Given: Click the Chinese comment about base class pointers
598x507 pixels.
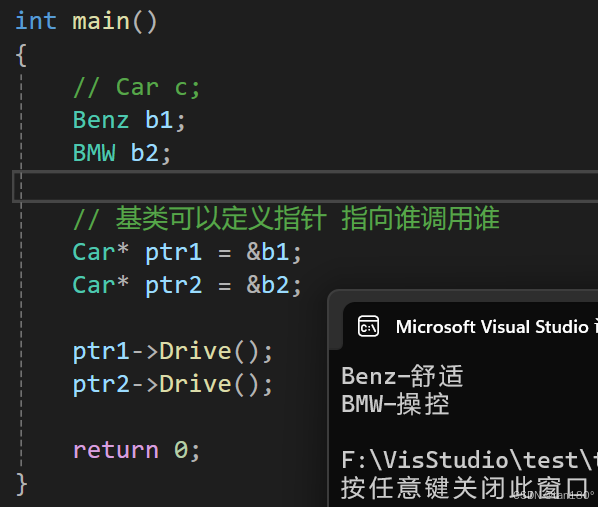Looking at the screenshot, I should click(x=286, y=218).
